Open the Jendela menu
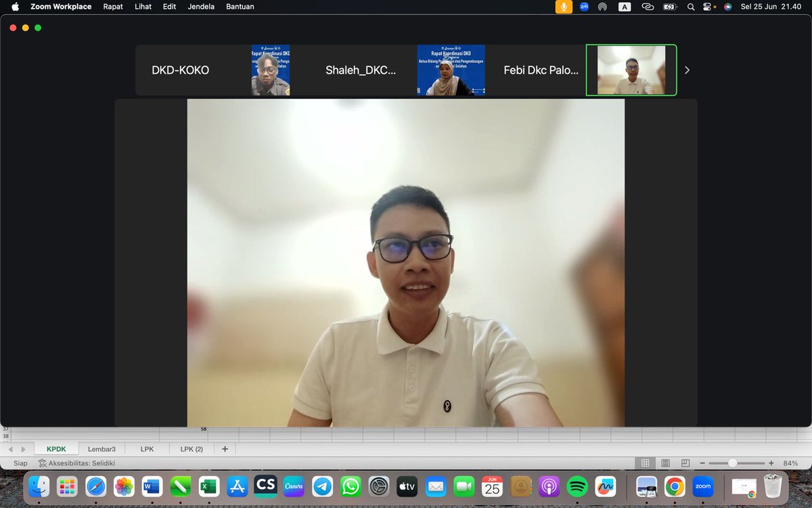 click(200, 7)
